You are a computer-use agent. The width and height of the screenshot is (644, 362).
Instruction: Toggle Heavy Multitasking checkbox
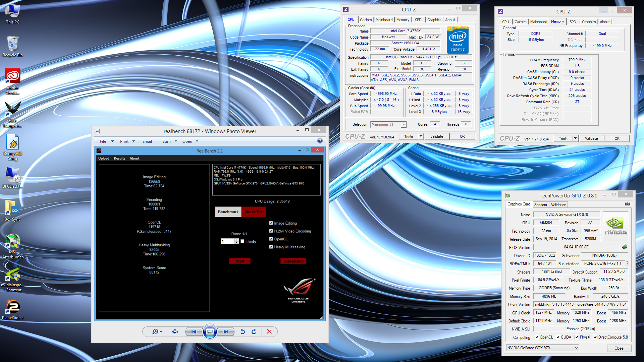271,247
